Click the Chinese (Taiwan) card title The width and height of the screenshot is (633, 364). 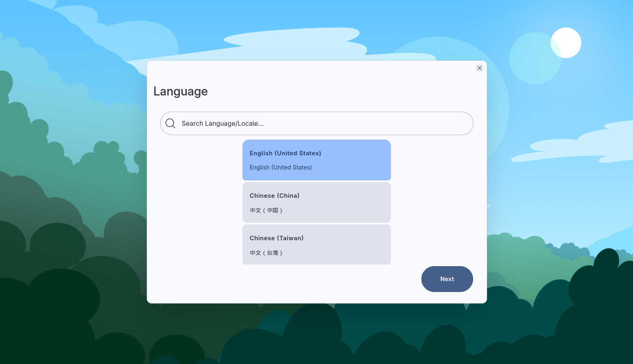point(276,238)
